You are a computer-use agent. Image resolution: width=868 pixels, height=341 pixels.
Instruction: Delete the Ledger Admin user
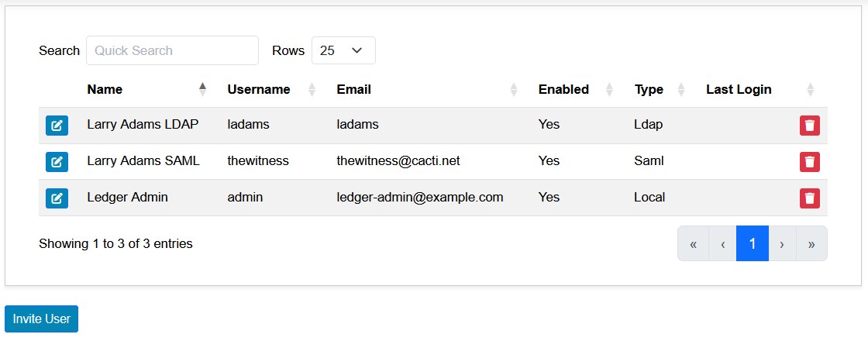[809, 198]
